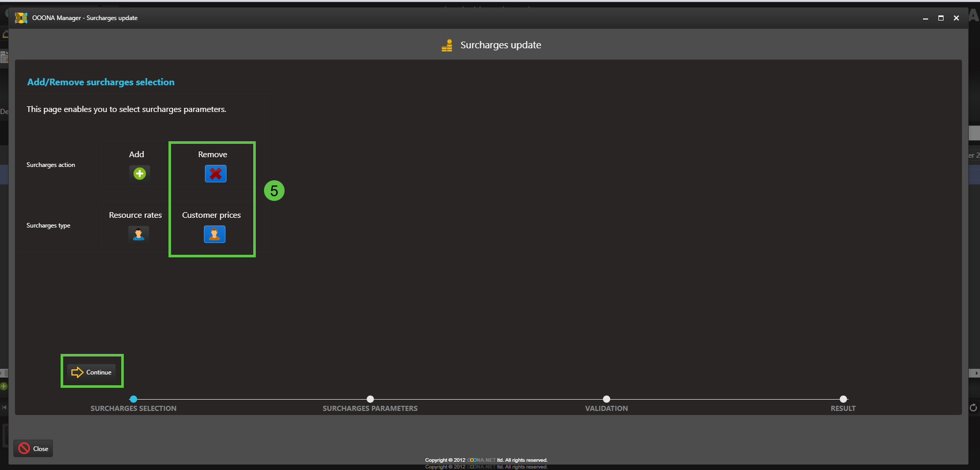
Task: Pick the Resource rates person icon
Action: (138, 234)
